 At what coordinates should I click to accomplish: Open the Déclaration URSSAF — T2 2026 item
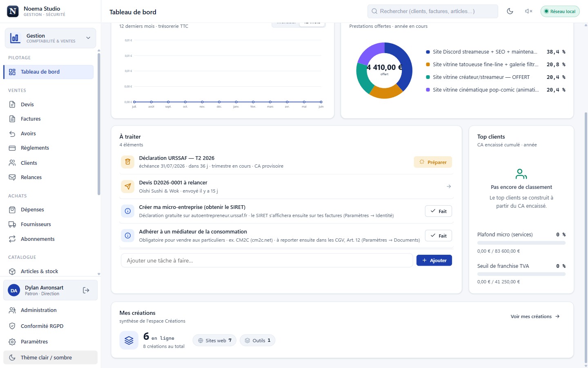(286, 162)
